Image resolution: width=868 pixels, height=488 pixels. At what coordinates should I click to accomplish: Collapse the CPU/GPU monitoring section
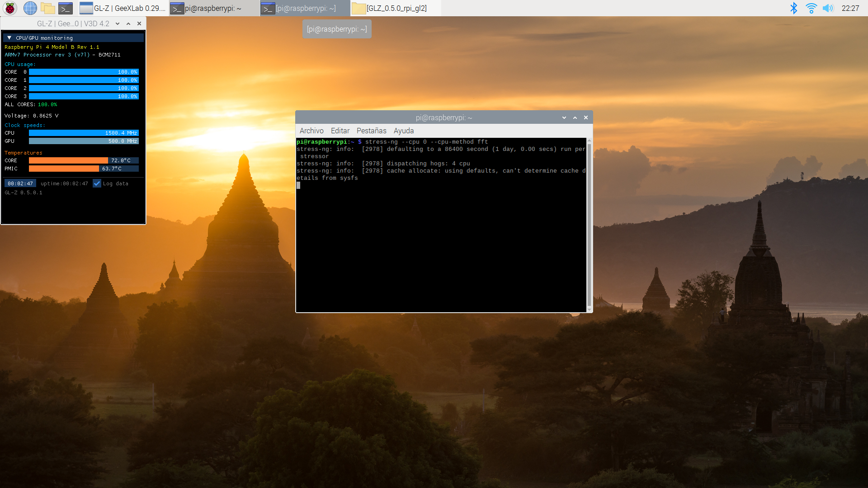(x=9, y=38)
